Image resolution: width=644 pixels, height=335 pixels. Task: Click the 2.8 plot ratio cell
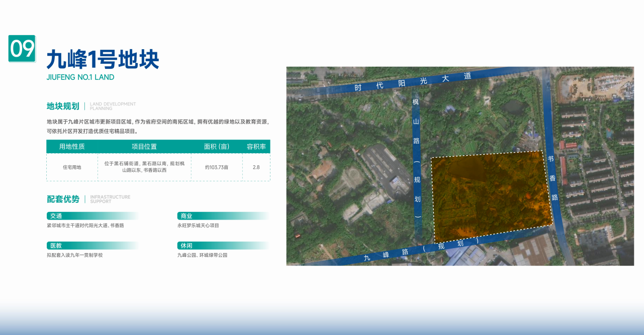[x=256, y=167]
